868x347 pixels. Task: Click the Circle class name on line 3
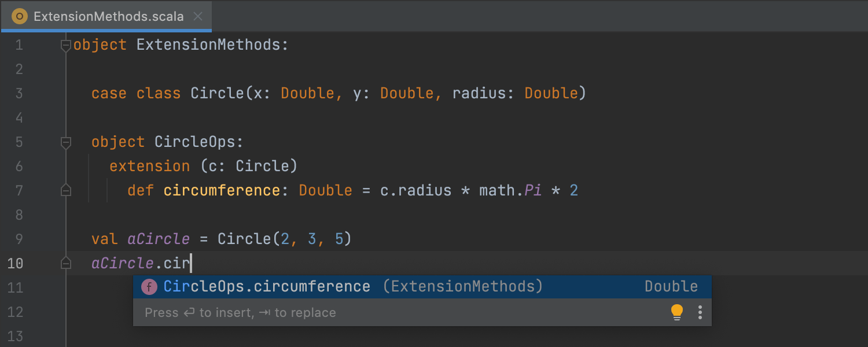218,94
